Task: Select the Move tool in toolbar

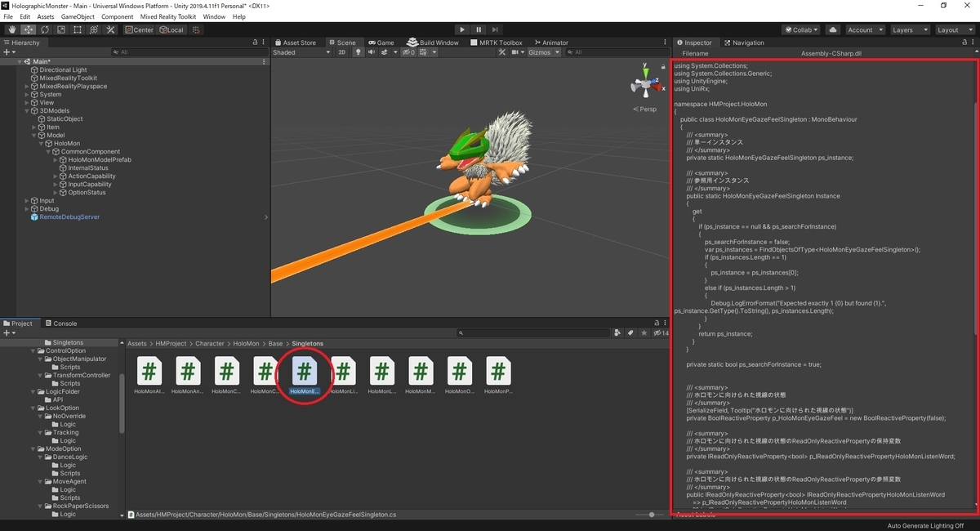Action: click(28, 29)
